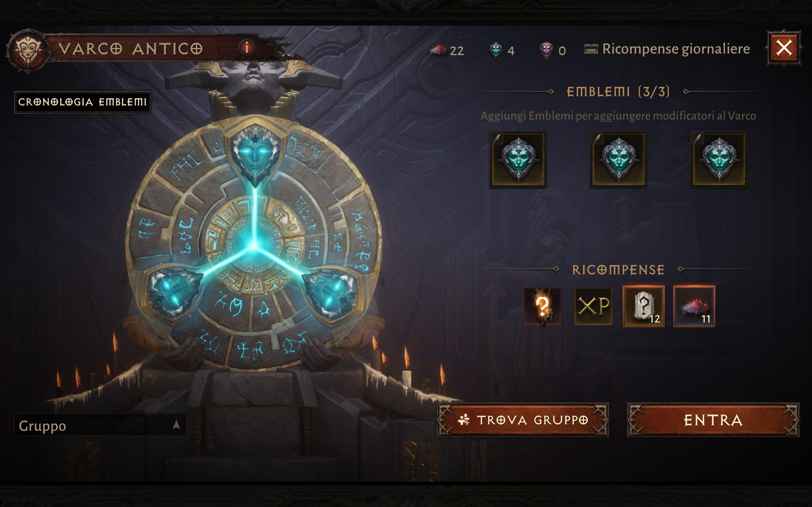This screenshot has height=507, width=812.
Task: Select the XP reward icon
Action: [x=593, y=306]
